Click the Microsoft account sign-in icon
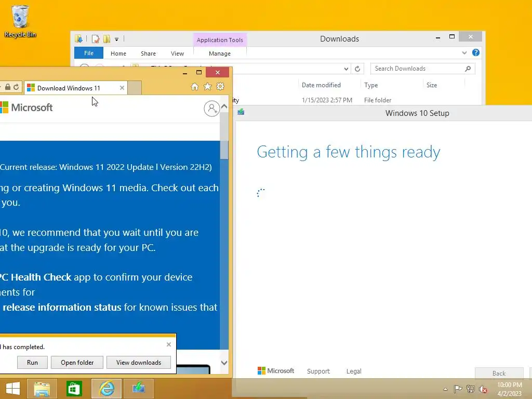The width and height of the screenshot is (532, 399). tap(212, 109)
